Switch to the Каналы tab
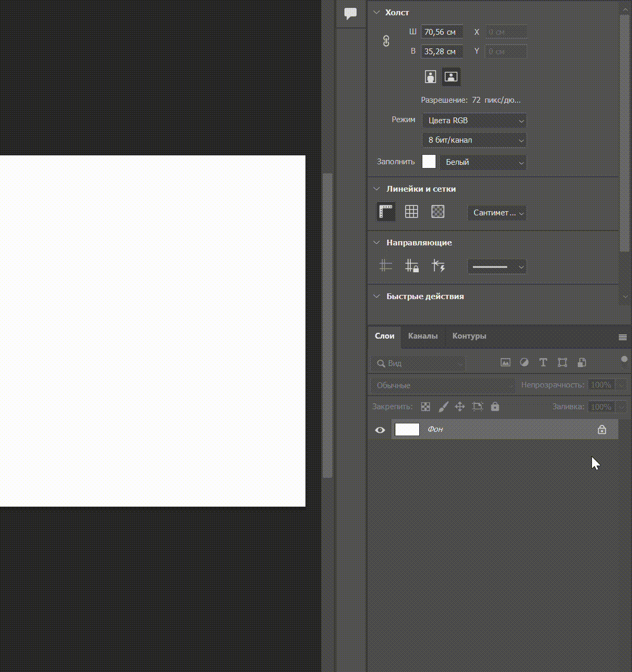 coord(423,336)
